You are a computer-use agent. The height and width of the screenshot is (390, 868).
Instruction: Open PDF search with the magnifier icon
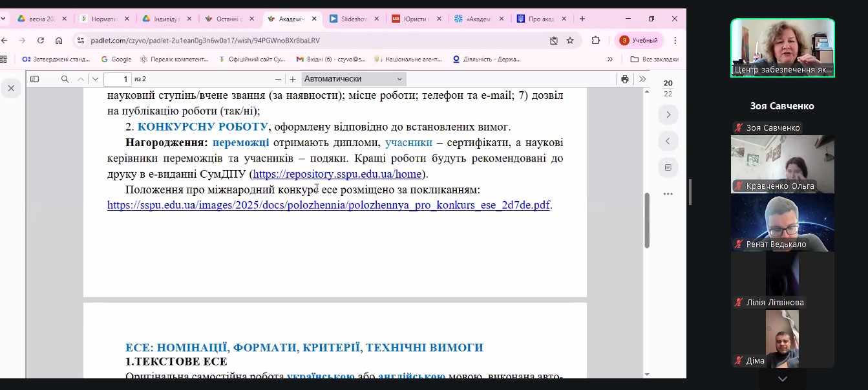point(65,79)
